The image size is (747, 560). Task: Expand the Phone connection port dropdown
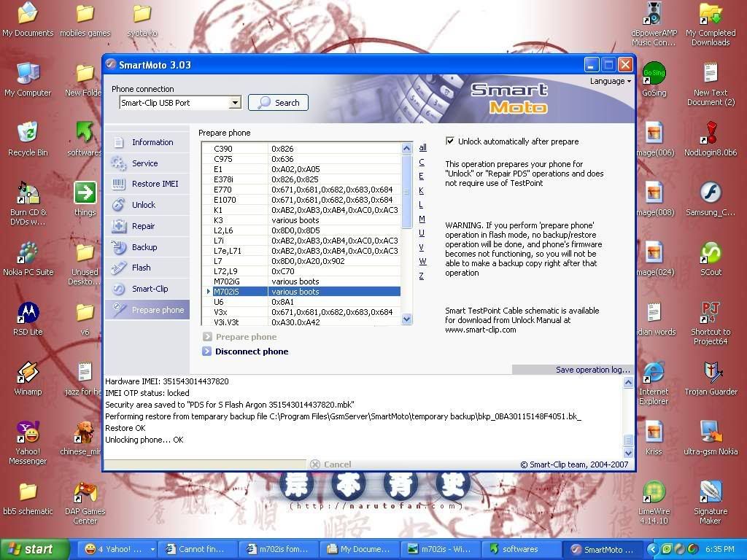click(x=235, y=103)
